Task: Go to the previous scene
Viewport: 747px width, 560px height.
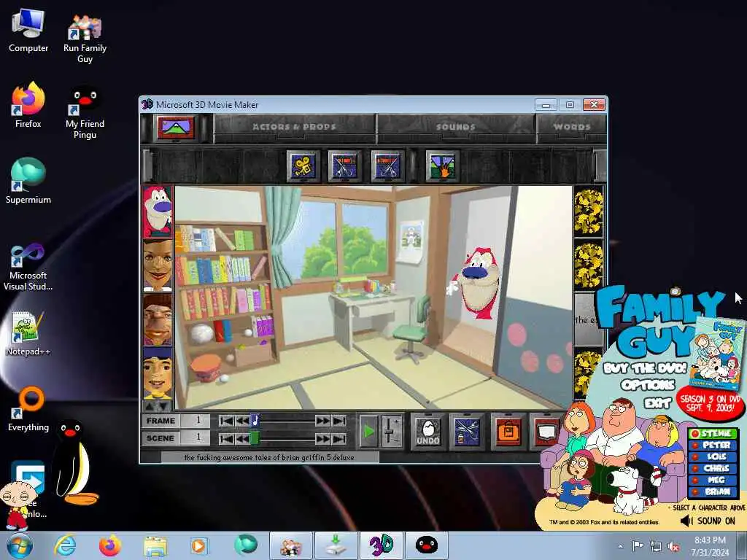Action: pos(242,438)
